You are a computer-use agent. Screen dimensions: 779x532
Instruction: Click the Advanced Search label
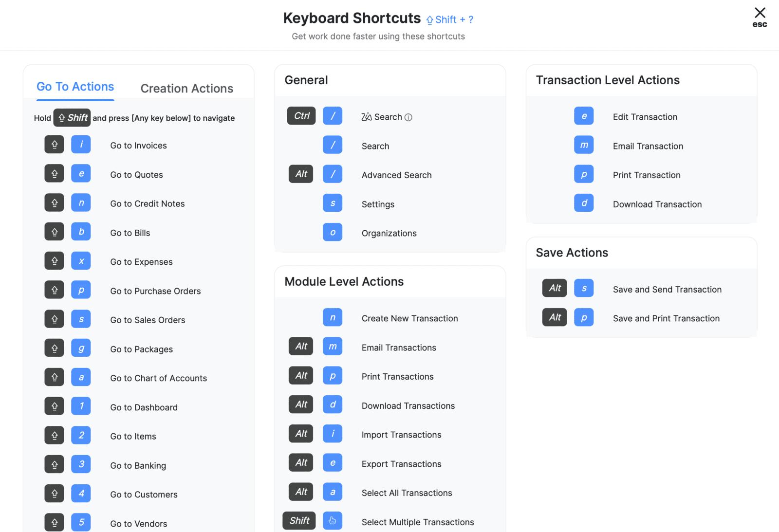click(x=396, y=175)
